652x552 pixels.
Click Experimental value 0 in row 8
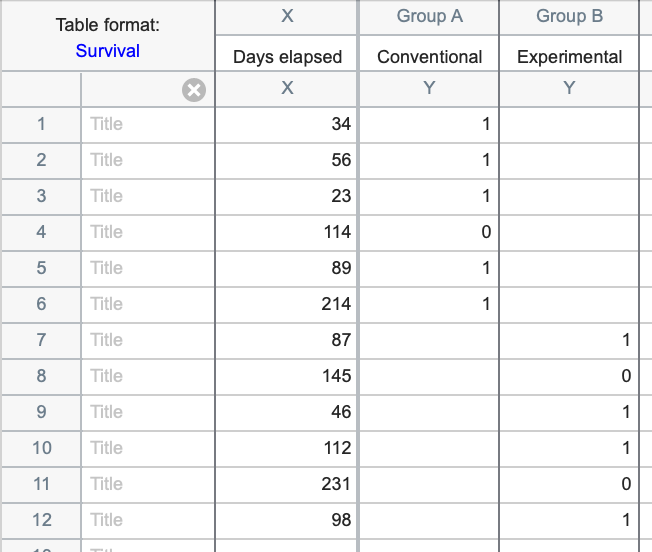point(569,376)
